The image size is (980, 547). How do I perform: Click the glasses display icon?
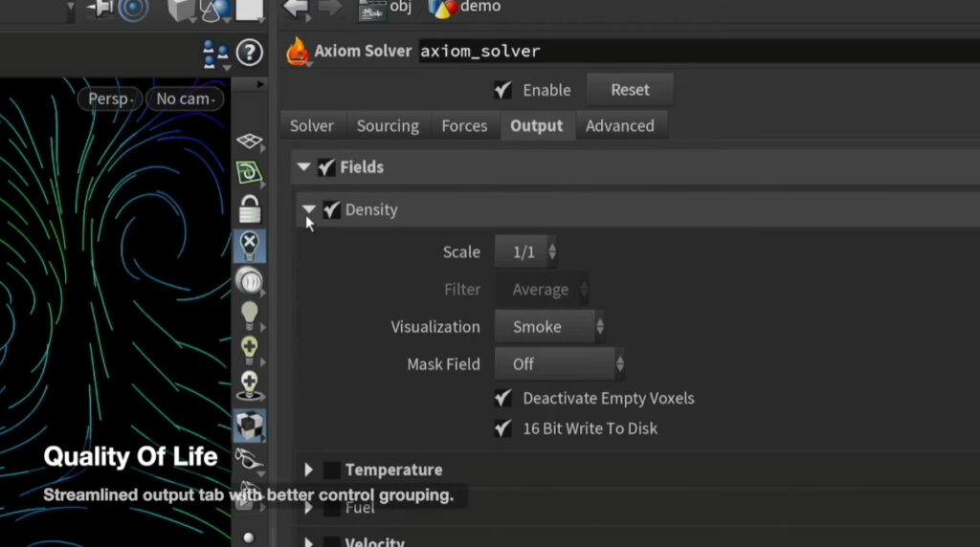click(249, 461)
